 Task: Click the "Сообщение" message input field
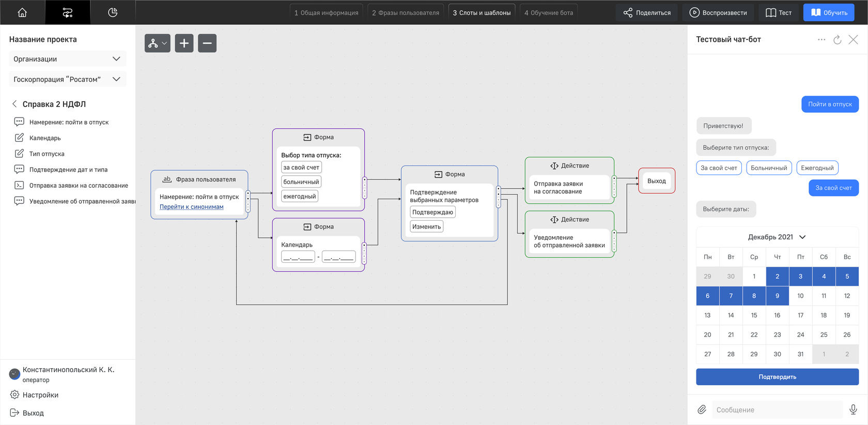(777, 409)
